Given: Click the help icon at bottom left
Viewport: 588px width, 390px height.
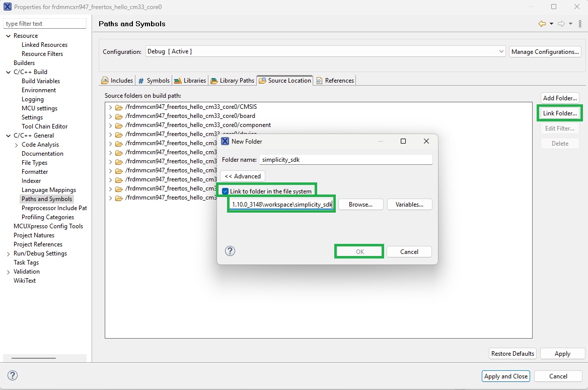Looking at the screenshot, I should click(x=12, y=375).
